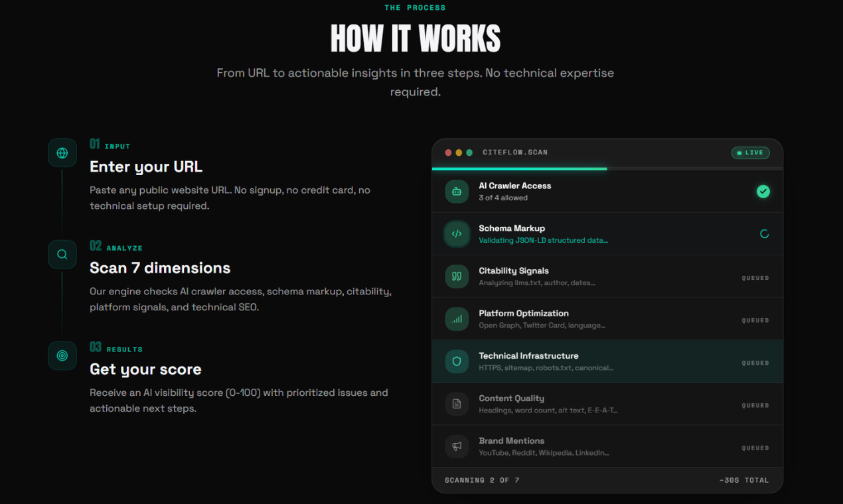Click 'Analyzing llms.txt, author, dates' subtext
The image size is (843, 504).
537,283
